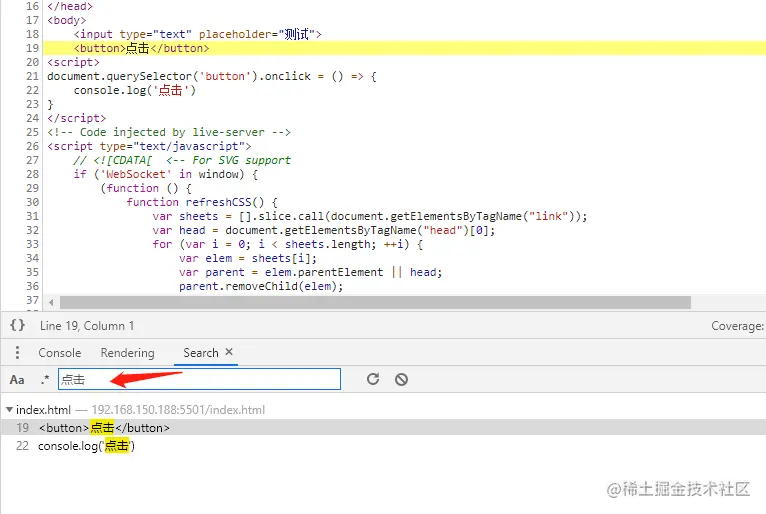Toggle regular expression search option

pos(45,380)
